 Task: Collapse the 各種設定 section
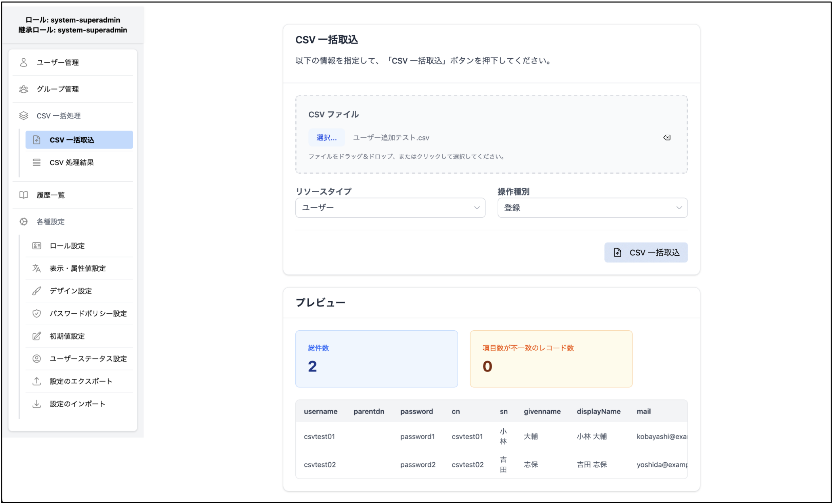(73, 221)
